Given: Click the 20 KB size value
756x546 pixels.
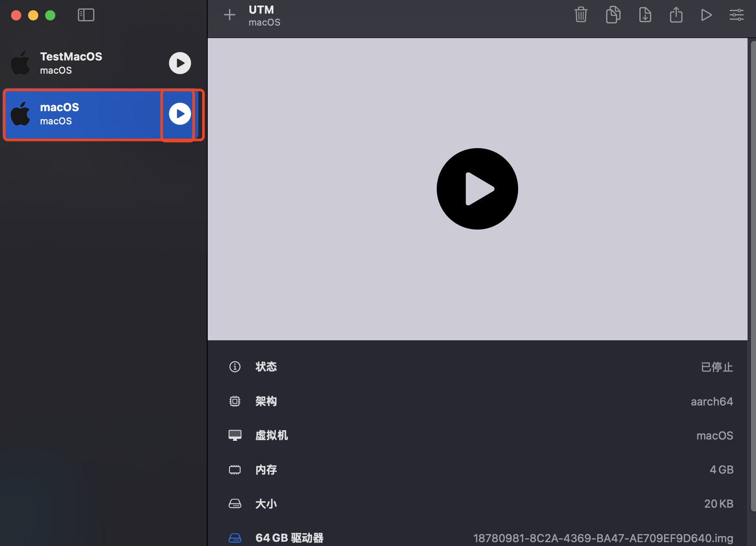Looking at the screenshot, I should pyautogui.click(x=719, y=504).
